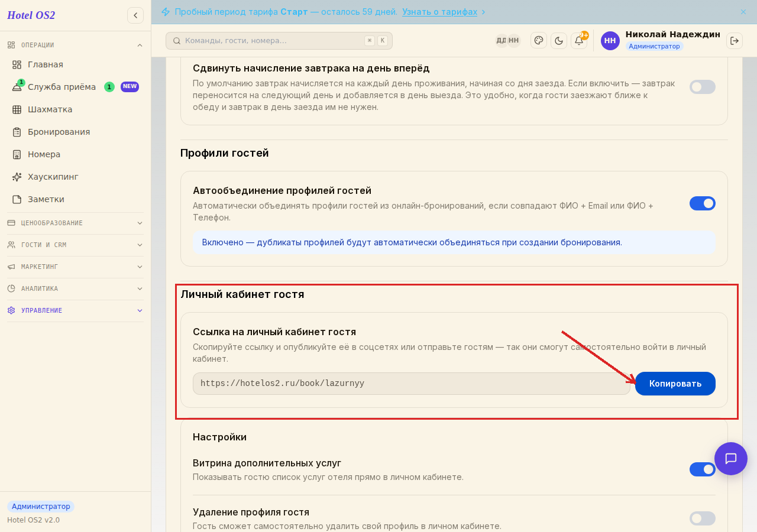Open the Хаускипинг sparkle icon
The image size is (757, 532).
17,177
